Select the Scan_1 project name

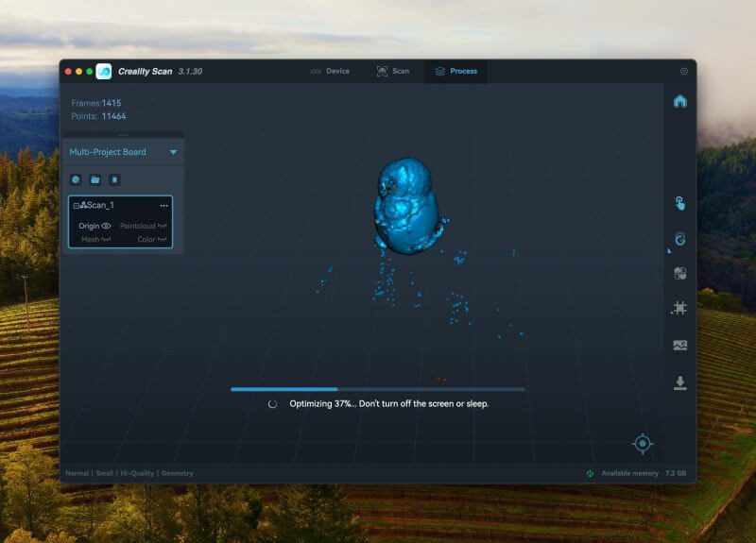point(100,205)
